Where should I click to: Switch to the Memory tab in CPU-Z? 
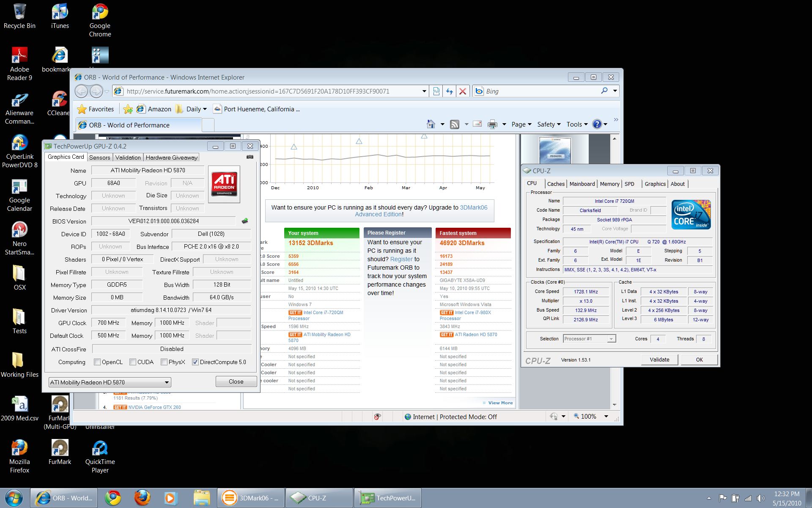click(609, 184)
